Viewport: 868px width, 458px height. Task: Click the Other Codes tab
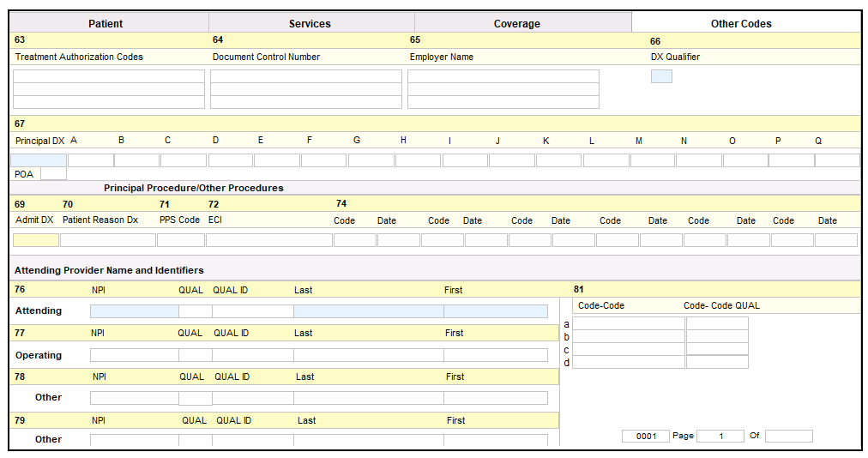click(x=741, y=23)
